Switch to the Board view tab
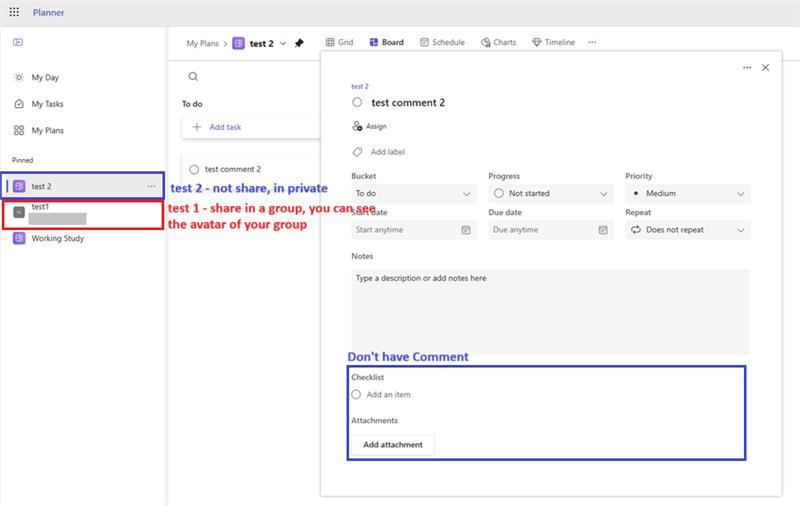Screen dimensions: 800x505 387,42
